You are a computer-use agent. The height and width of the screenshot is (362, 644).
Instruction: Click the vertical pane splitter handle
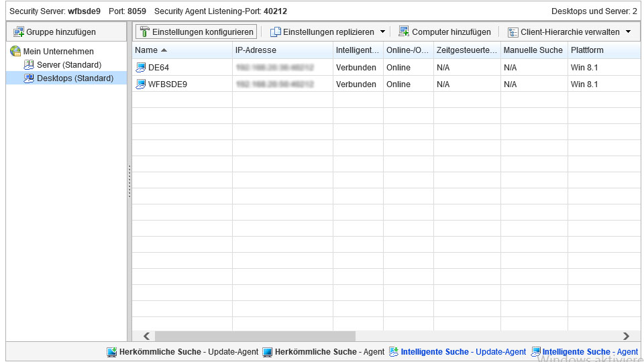[x=129, y=182]
